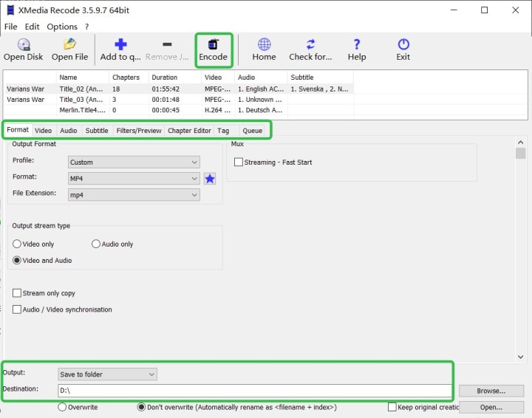The image size is (532, 418).
Task: Switch to the Tag tab
Action: 223,131
